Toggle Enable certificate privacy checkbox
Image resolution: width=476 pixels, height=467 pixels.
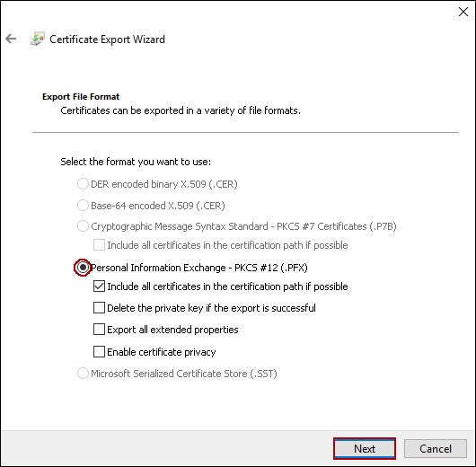[99, 352]
